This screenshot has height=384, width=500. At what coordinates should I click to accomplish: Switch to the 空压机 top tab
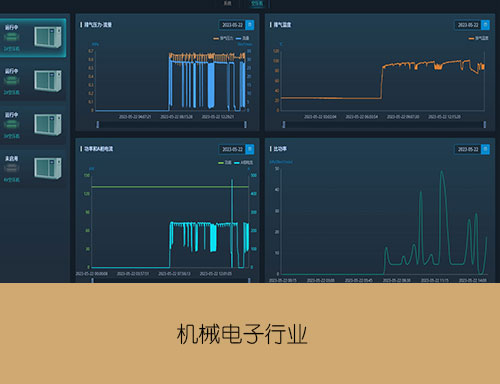tap(257, 3)
